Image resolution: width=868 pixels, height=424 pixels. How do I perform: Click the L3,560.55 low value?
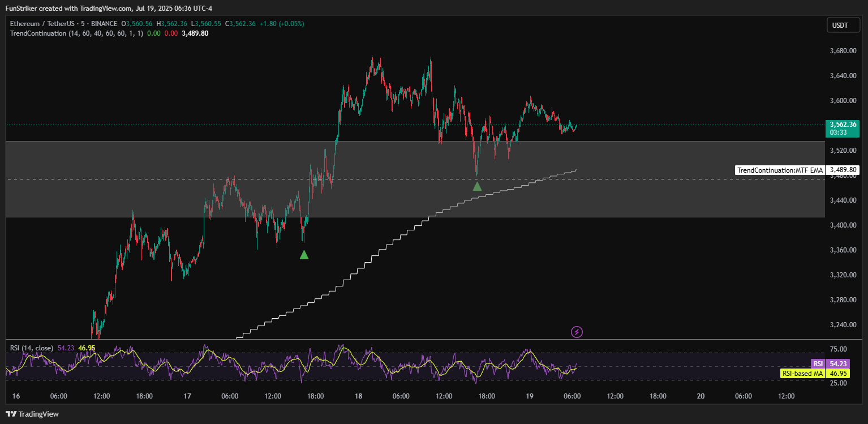pos(207,24)
